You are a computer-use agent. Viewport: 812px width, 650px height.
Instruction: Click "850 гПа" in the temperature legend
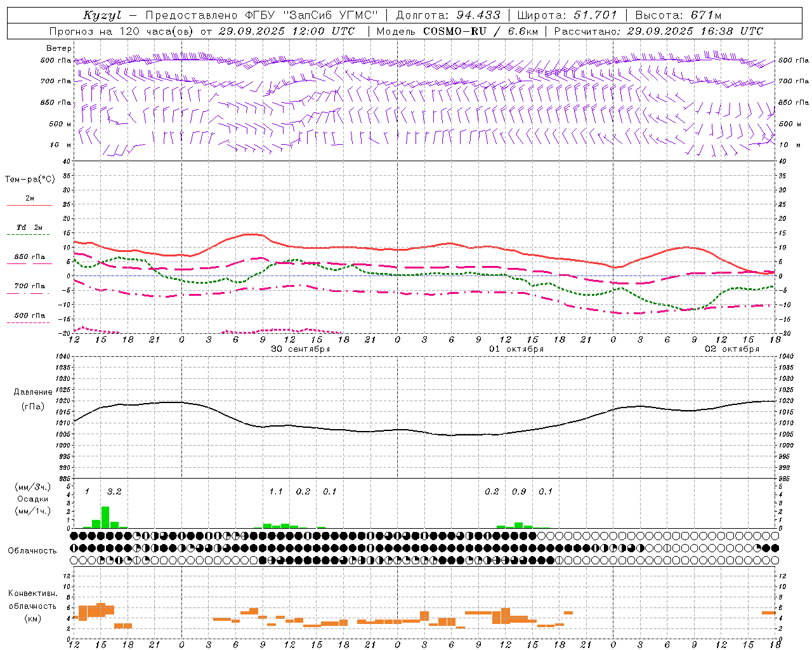click(30, 257)
